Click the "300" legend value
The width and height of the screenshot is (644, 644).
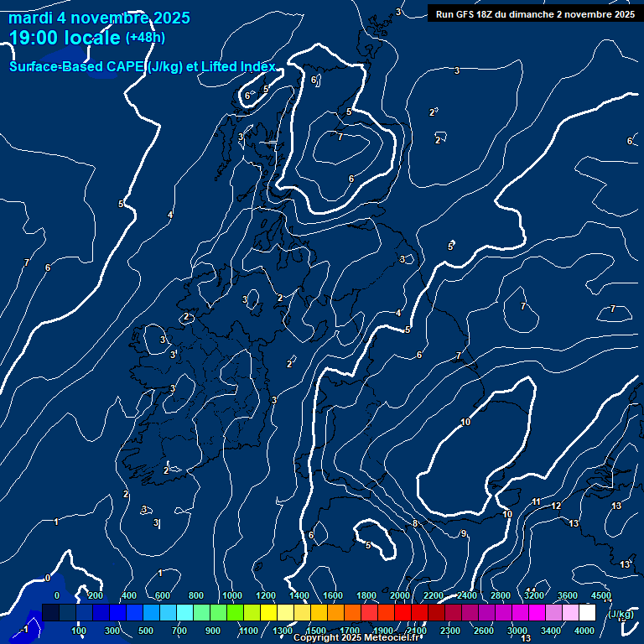point(112,631)
